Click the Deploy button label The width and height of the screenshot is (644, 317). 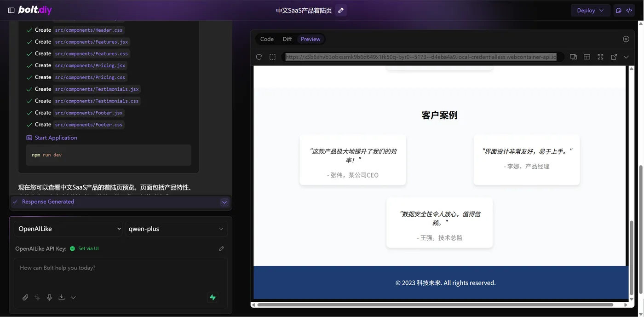pyautogui.click(x=586, y=10)
